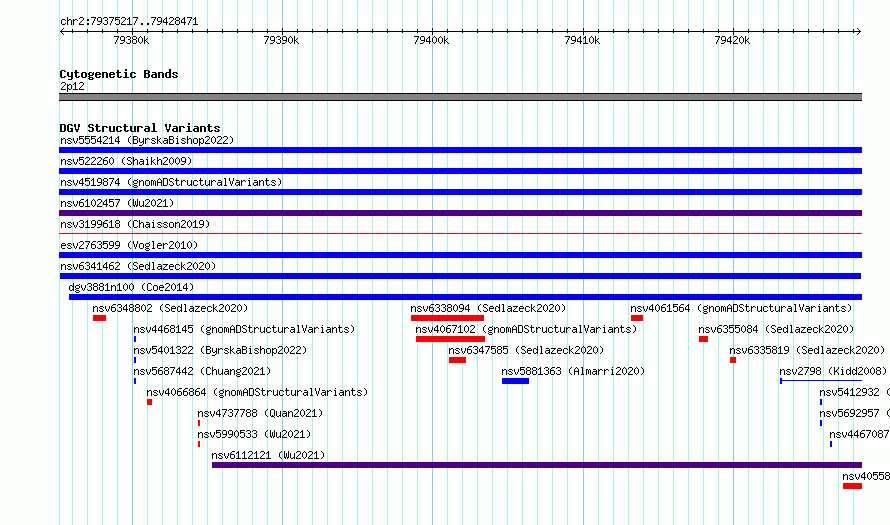Select thin red line of nsv3199618

point(460,233)
